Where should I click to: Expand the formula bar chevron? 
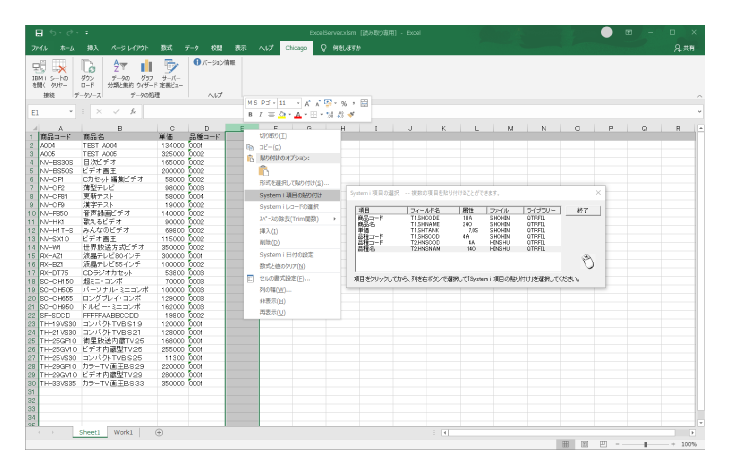tap(699, 112)
